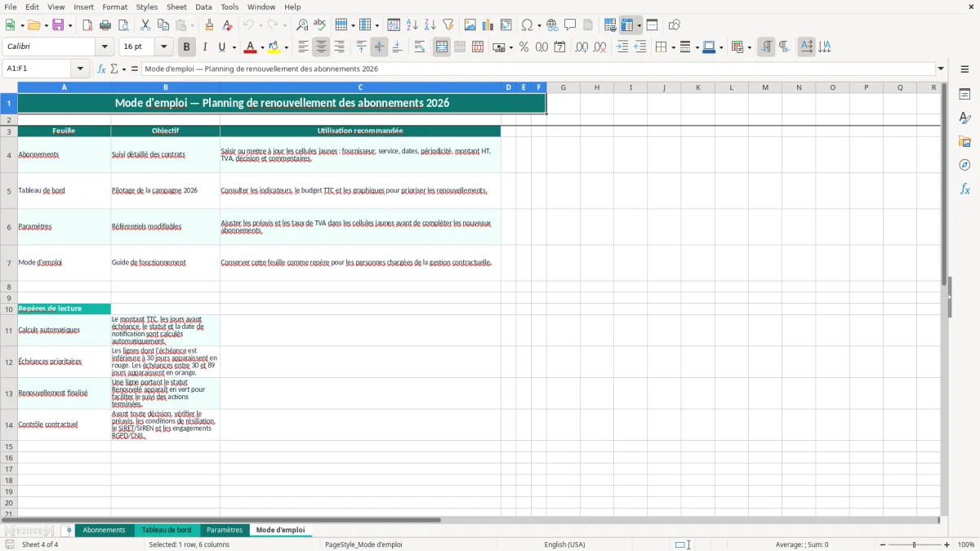The width and height of the screenshot is (980, 551).
Task: Export directly as PDF
Action: 87,25
